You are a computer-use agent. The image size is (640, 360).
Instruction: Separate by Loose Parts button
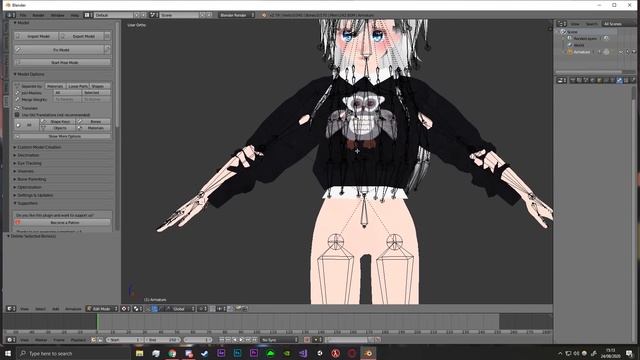tap(78, 86)
